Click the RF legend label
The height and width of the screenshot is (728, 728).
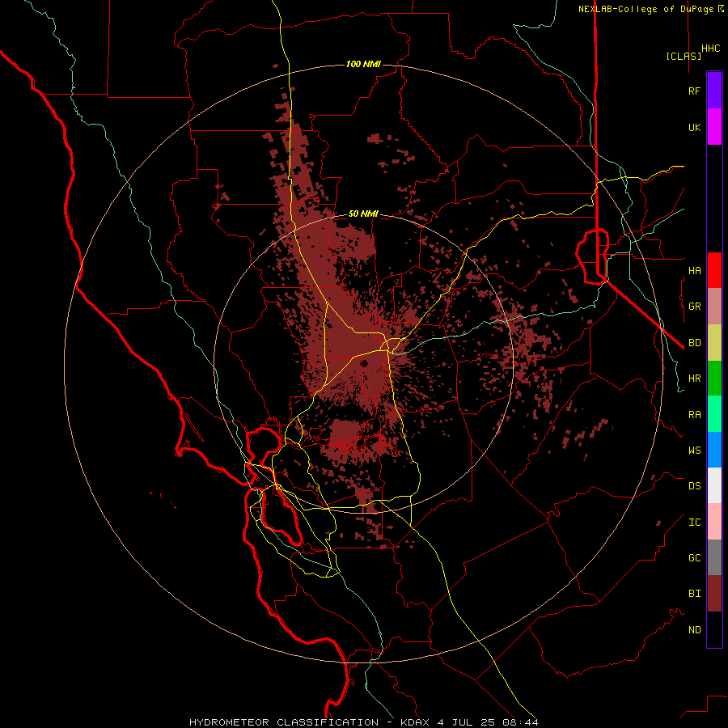click(x=695, y=91)
